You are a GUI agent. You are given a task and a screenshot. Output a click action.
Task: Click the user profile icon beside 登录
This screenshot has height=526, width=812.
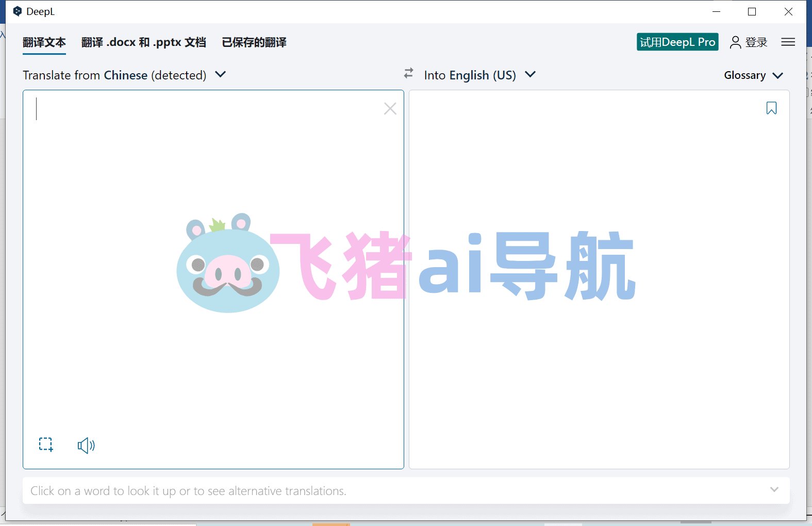735,42
